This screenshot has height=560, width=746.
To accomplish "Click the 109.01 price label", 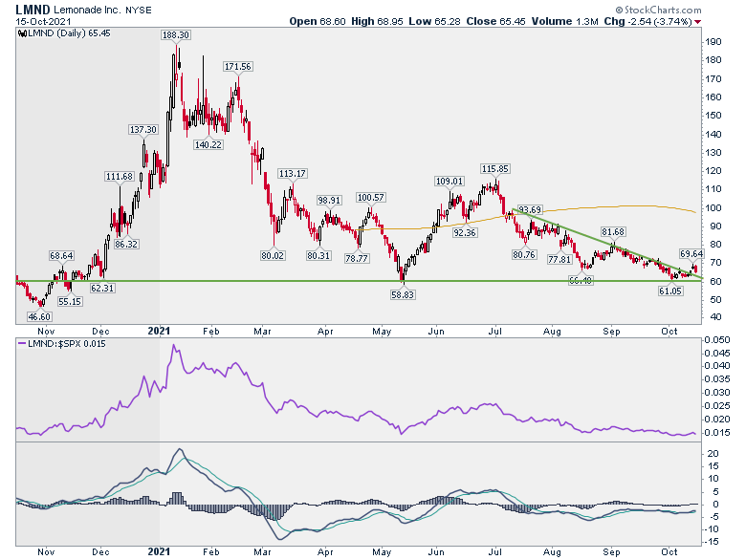I will pyautogui.click(x=450, y=182).
